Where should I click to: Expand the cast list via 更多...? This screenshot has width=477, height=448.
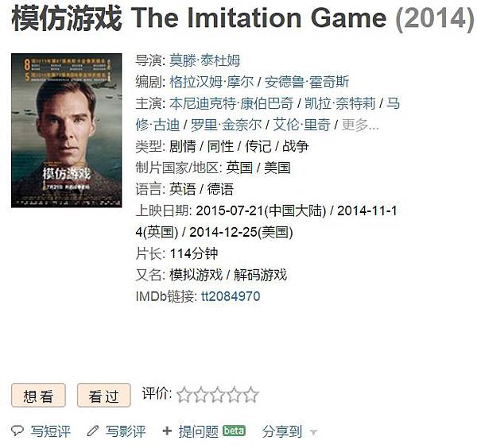click(x=360, y=125)
